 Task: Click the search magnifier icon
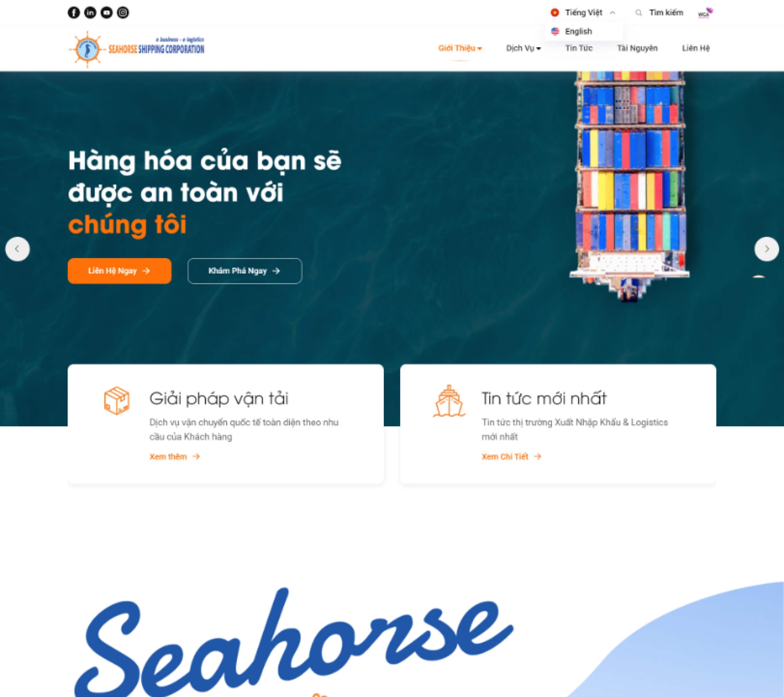[638, 13]
